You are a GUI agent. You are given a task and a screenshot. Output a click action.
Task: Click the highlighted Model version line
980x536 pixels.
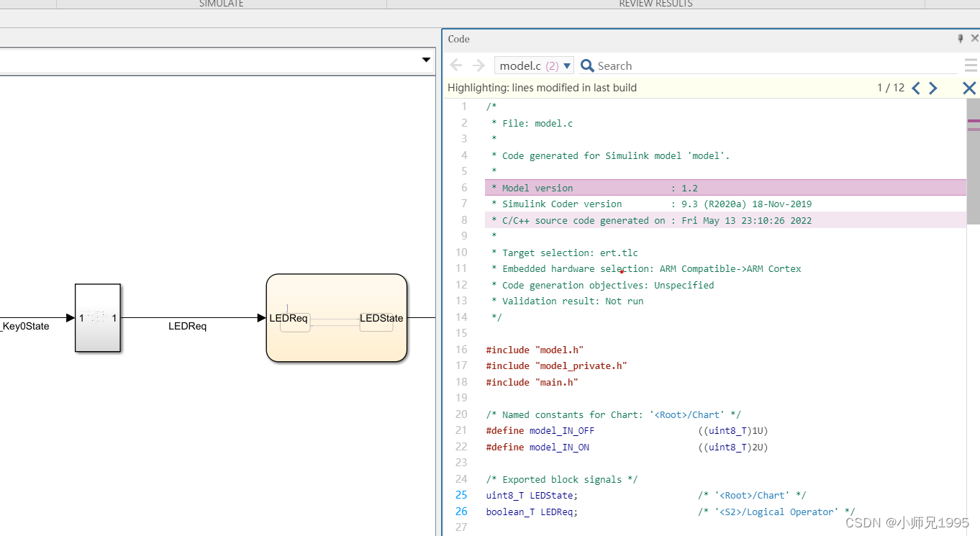click(x=725, y=188)
